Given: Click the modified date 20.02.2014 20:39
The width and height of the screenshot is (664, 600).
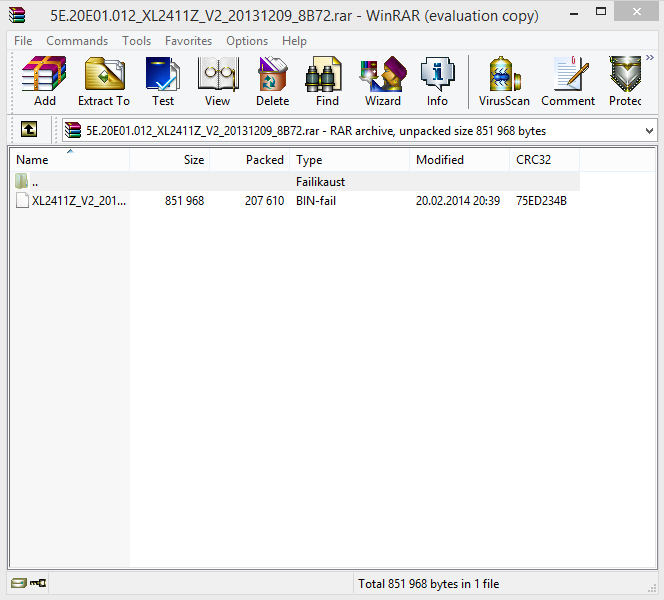Looking at the screenshot, I should pyautogui.click(x=458, y=200).
